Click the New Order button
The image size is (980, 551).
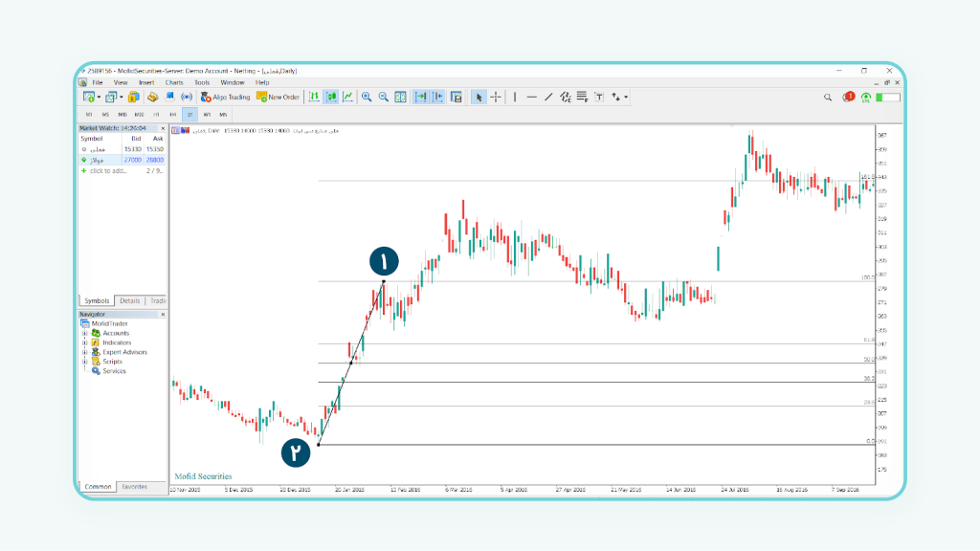pos(278,97)
